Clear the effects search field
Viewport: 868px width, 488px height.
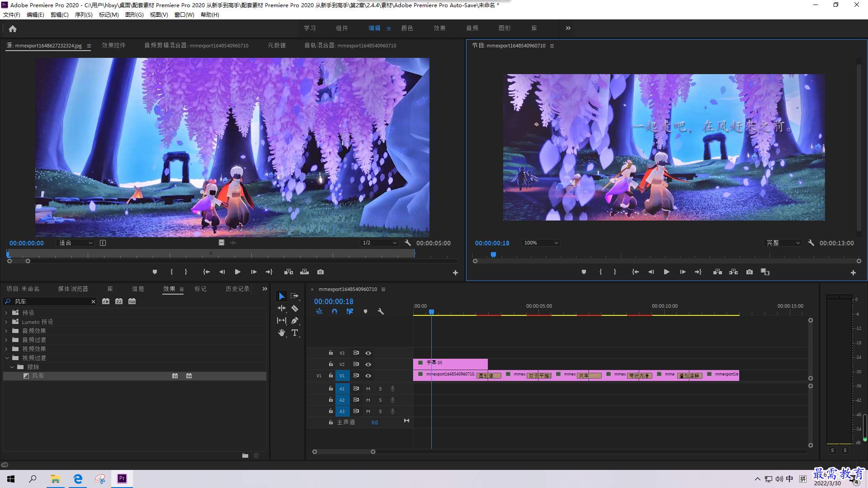click(x=93, y=301)
